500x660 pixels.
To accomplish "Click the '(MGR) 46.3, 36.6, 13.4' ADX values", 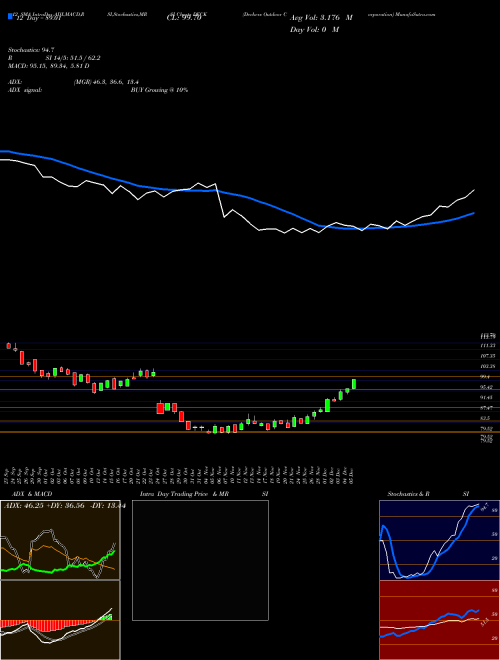I will pos(106,82).
